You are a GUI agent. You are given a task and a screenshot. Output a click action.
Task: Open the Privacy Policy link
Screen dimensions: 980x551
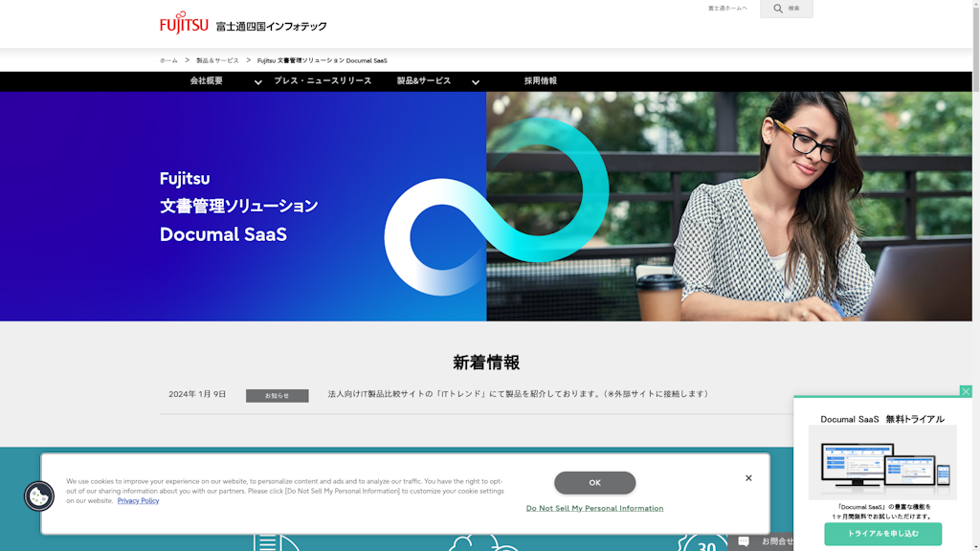[138, 501]
